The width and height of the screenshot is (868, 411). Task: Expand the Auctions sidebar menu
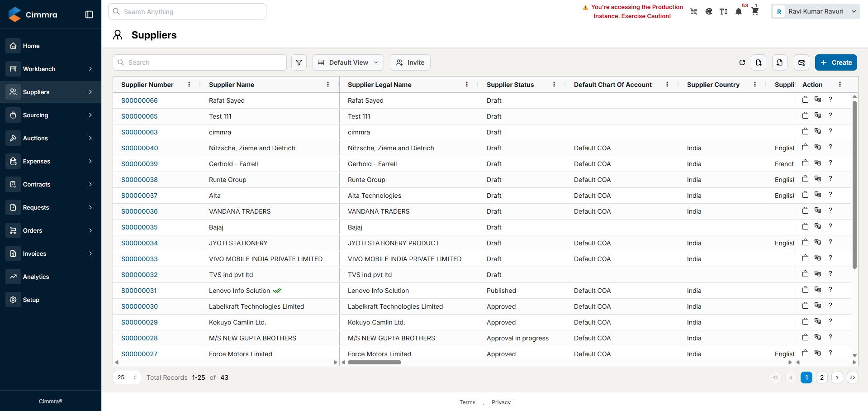point(51,138)
